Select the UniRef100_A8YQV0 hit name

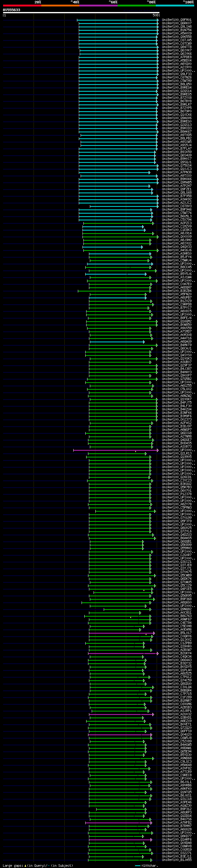(176, 64)
